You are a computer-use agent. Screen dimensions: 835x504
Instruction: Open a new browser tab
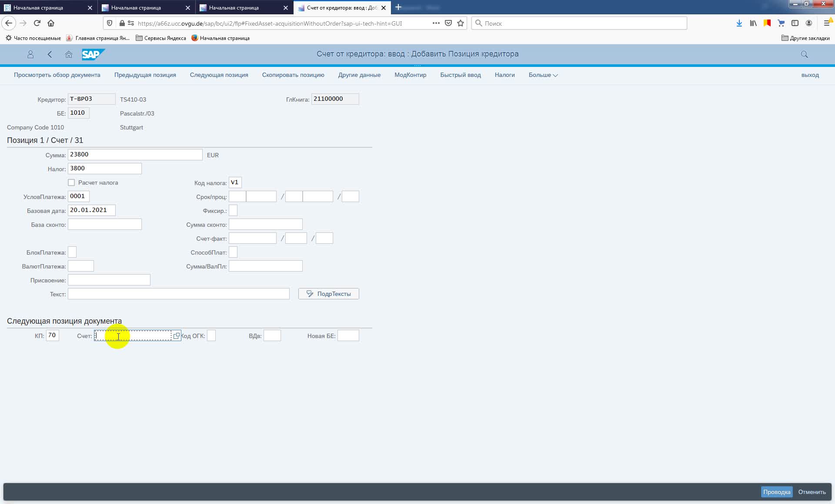pos(398,7)
